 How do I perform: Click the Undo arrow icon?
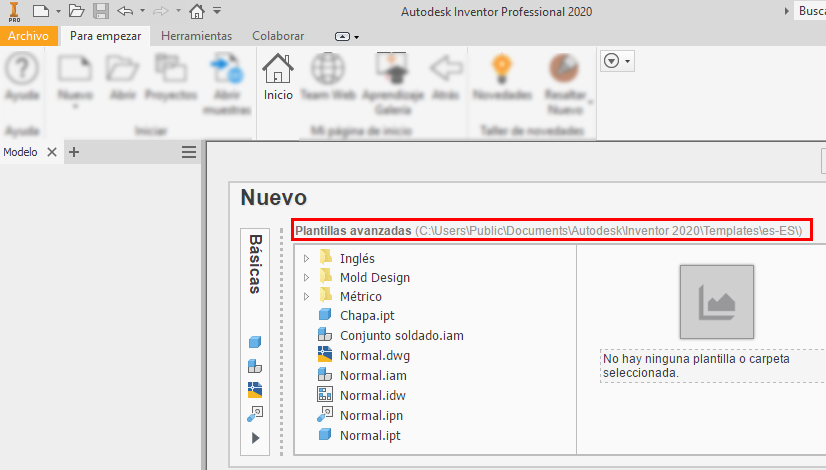[x=125, y=11]
